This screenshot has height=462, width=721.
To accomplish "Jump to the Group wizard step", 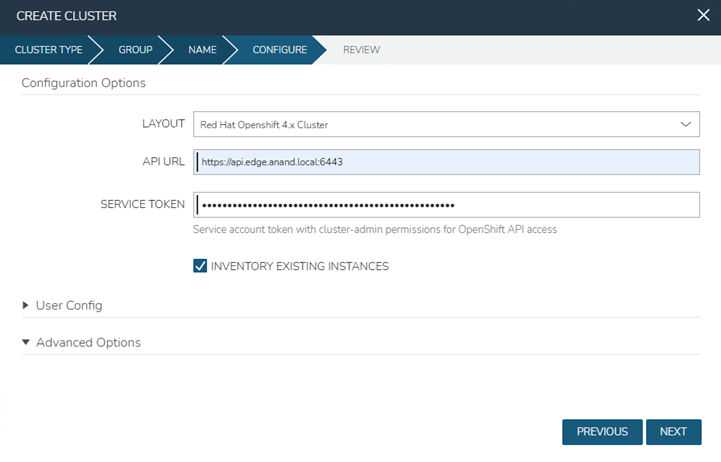I will tap(135, 50).
